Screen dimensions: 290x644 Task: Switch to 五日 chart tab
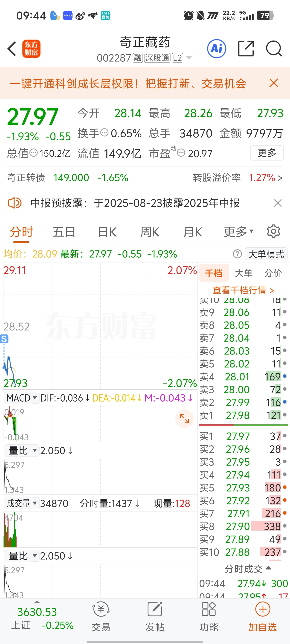pyautogui.click(x=64, y=232)
